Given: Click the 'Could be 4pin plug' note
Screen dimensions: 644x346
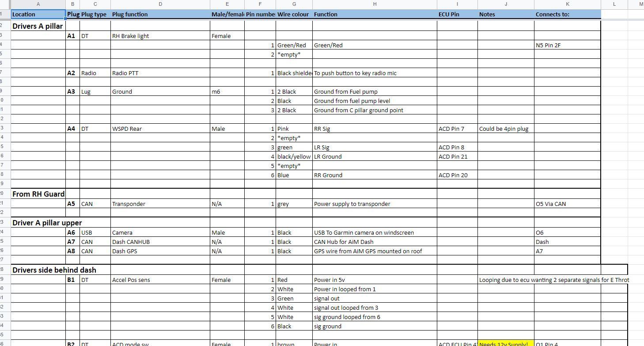Looking at the screenshot, I should pyautogui.click(x=505, y=129).
